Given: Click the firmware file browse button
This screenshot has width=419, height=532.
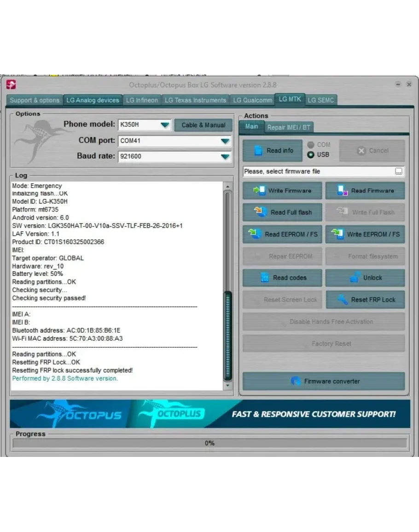Looking at the screenshot, I should (398, 171).
